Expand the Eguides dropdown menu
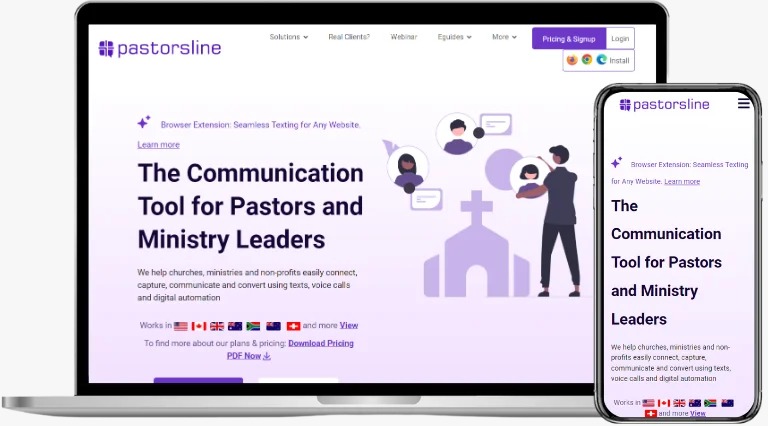Screen dimensions: 768x426 click(x=455, y=37)
